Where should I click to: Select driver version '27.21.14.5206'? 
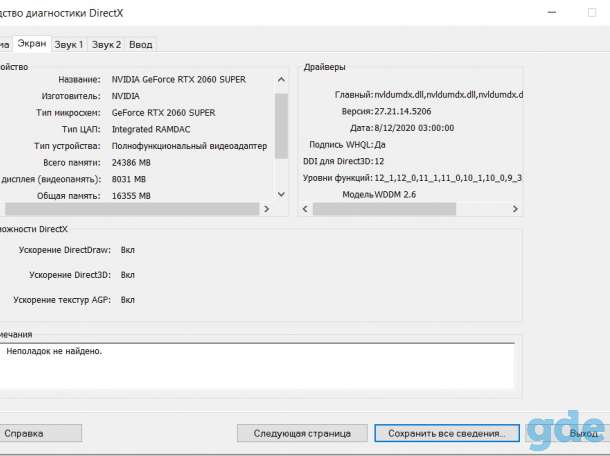[x=403, y=111]
